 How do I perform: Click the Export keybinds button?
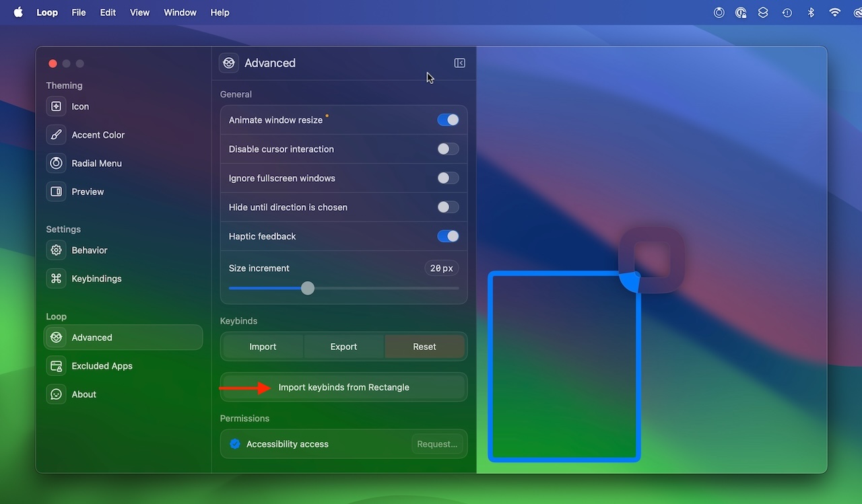343,347
